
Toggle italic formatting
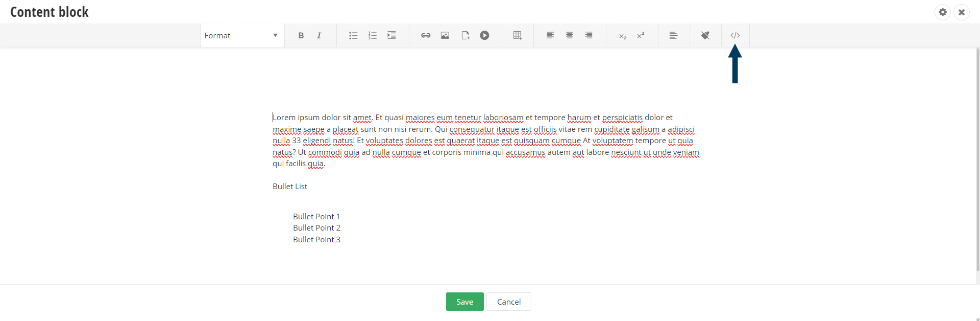coord(319,35)
